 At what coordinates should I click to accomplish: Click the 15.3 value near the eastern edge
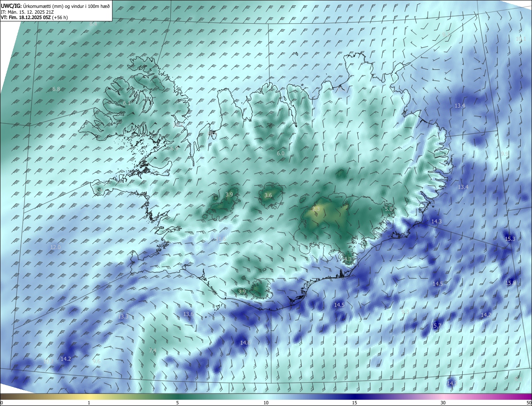tap(510, 239)
